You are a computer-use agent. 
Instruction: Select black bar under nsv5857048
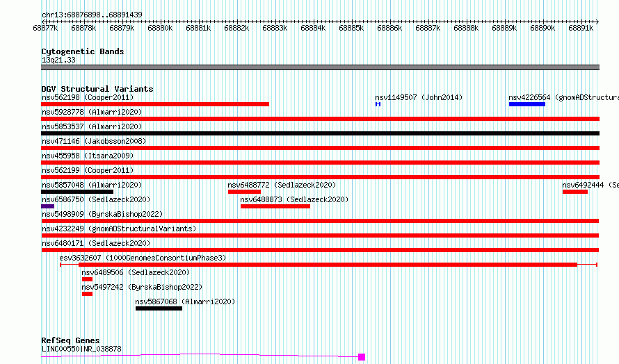(77, 192)
